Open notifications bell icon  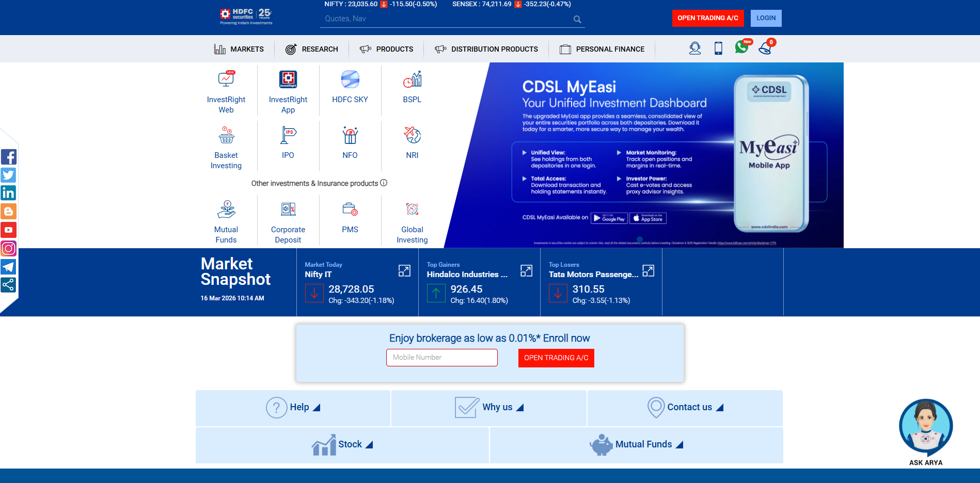[x=766, y=47]
